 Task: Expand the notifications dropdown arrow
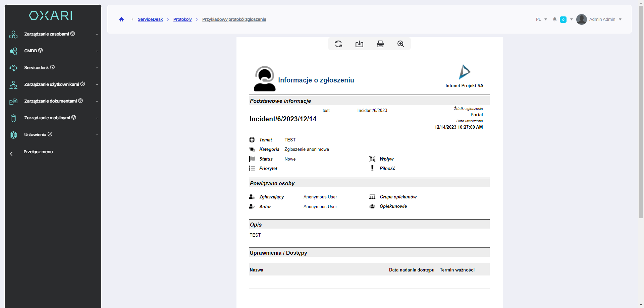point(572,19)
